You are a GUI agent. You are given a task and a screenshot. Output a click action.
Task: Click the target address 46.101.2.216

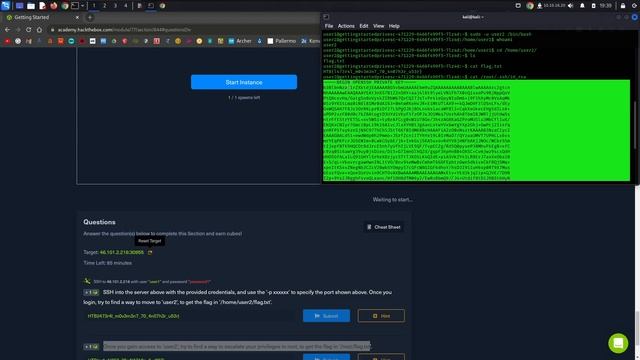(x=122, y=253)
